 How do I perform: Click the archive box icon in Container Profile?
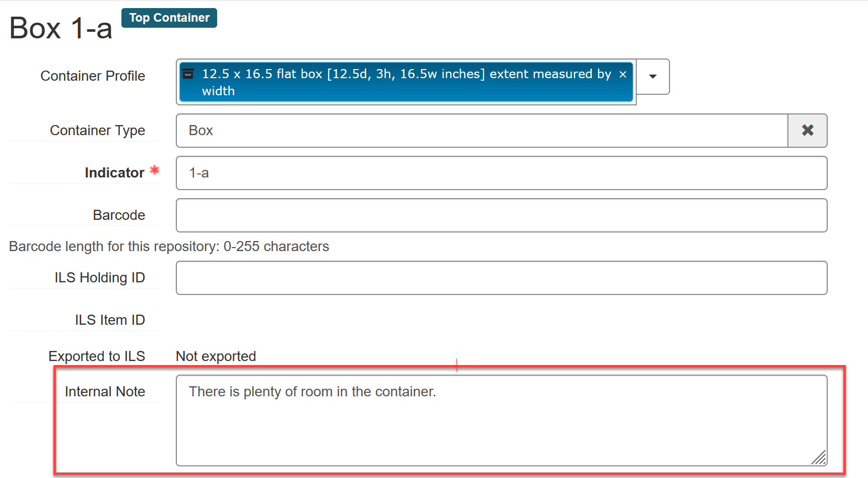(188, 74)
